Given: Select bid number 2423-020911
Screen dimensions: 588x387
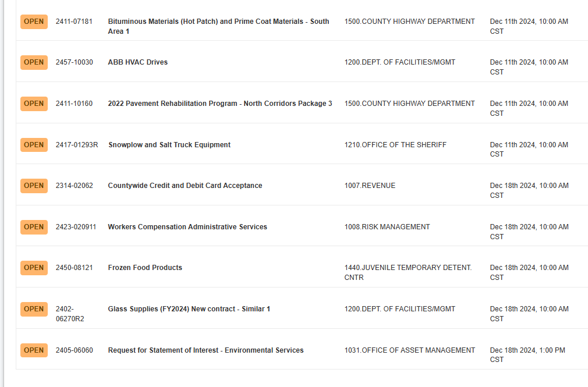Looking at the screenshot, I should coord(76,227).
